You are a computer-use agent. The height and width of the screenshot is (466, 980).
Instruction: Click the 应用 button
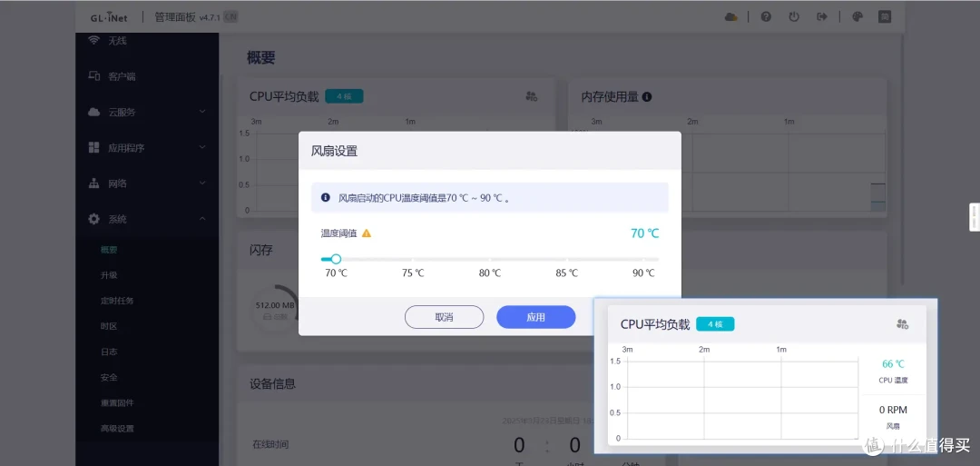[535, 317]
